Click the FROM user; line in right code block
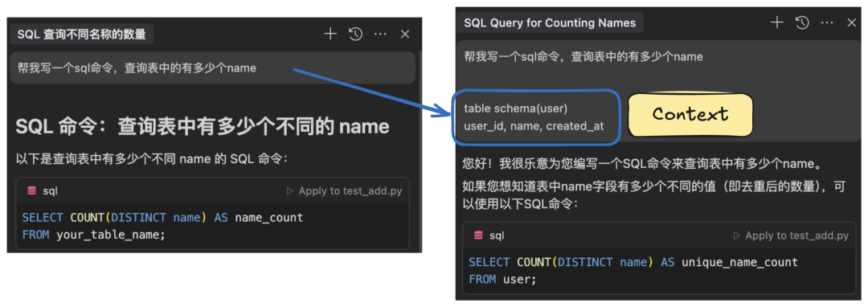Viewport: 868px width, 307px height. [x=502, y=280]
